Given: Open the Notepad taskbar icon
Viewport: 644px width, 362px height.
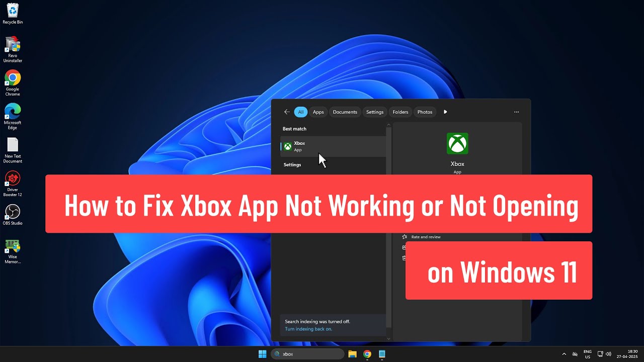Looking at the screenshot, I should pos(382,354).
